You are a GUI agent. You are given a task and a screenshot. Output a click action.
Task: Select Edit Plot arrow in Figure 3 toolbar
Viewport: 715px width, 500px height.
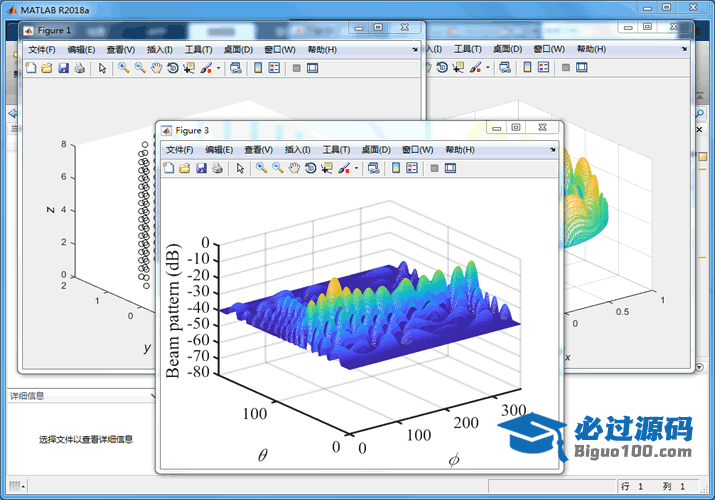coord(240,168)
